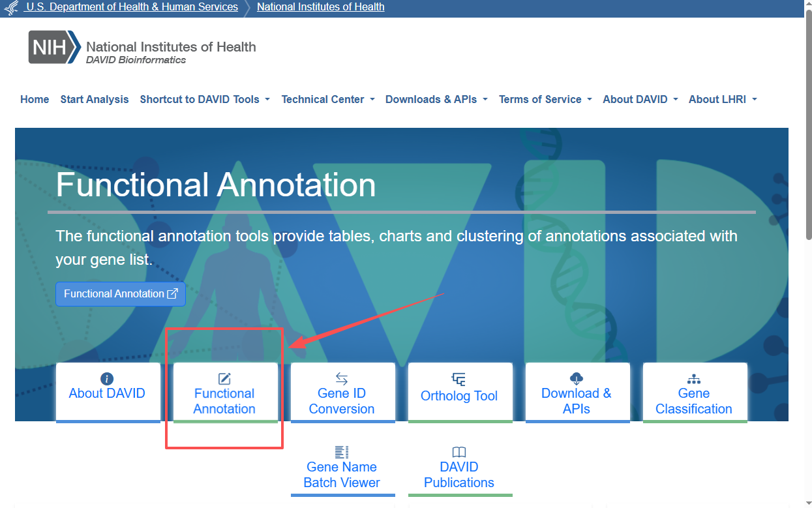Open the Downloads & APIs dropdown
Viewport: 812px width, 508px height.
coord(436,100)
